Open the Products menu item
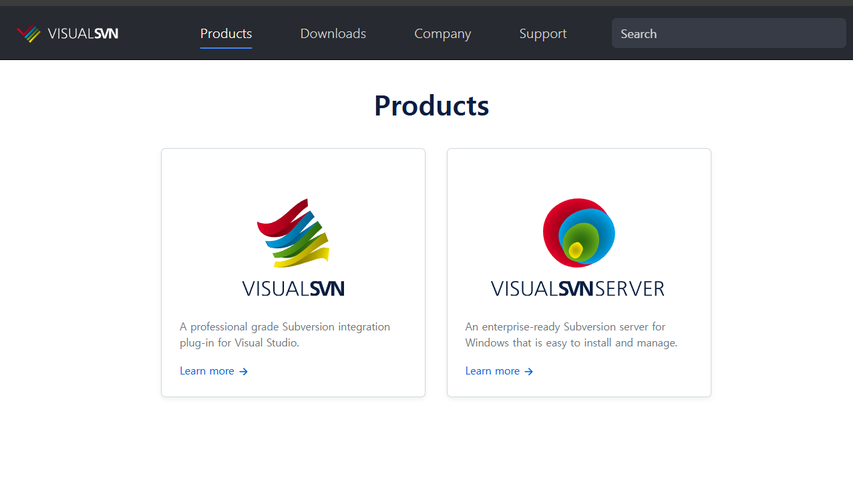This screenshot has width=853, height=504. pos(226,33)
